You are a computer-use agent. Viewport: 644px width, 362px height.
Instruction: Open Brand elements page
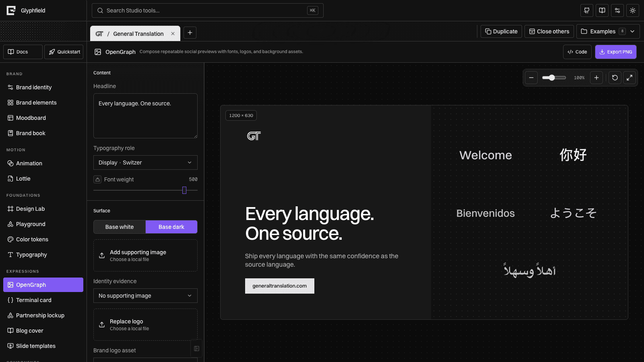[x=43, y=103]
